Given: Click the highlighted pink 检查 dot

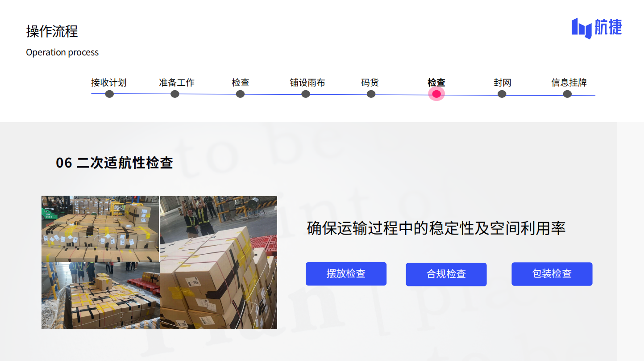Looking at the screenshot, I should click(436, 94).
